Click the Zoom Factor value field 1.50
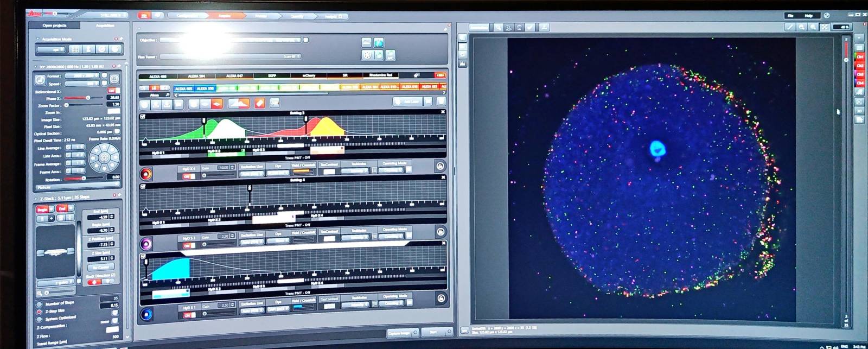Viewport: 868px width, 349px height. [114, 104]
